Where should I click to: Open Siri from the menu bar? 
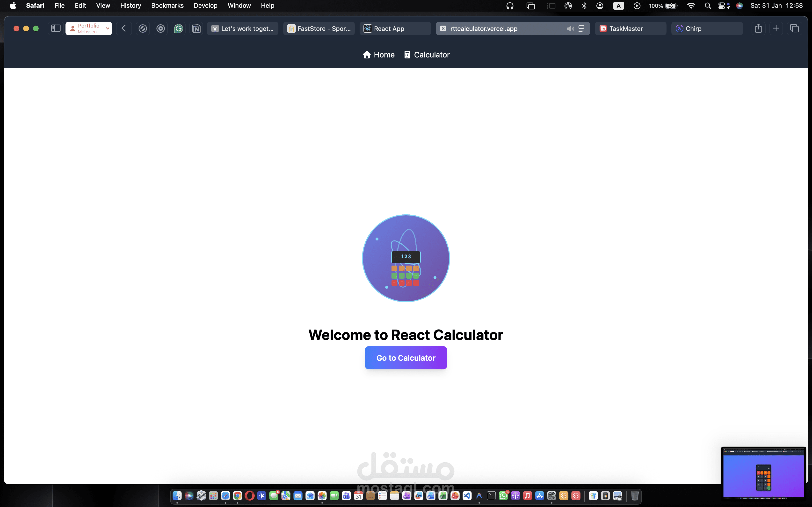pos(740,6)
